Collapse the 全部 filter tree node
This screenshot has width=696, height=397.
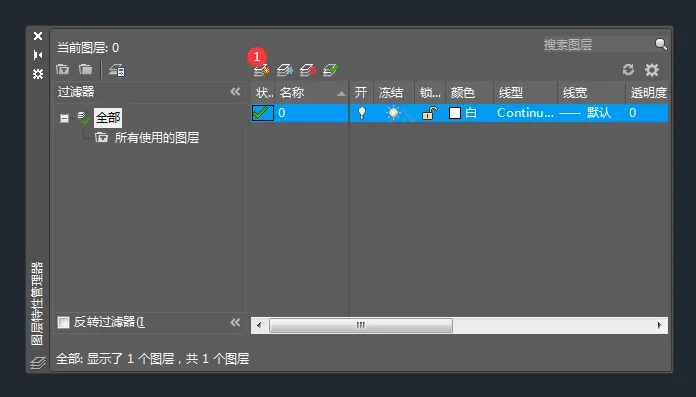tap(64, 118)
